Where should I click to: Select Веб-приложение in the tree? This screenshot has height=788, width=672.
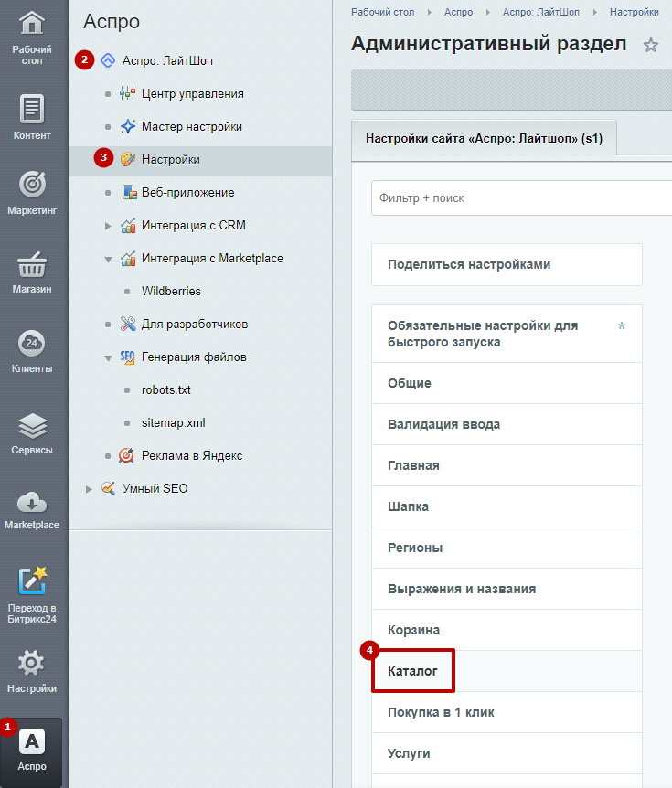coord(188,193)
